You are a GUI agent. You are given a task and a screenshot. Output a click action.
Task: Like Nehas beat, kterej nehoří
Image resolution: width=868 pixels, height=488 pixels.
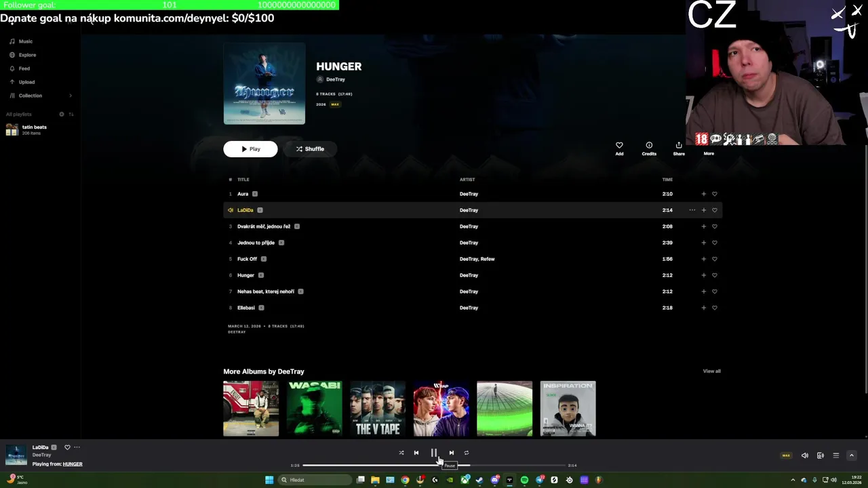pyautogui.click(x=714, y=291)
